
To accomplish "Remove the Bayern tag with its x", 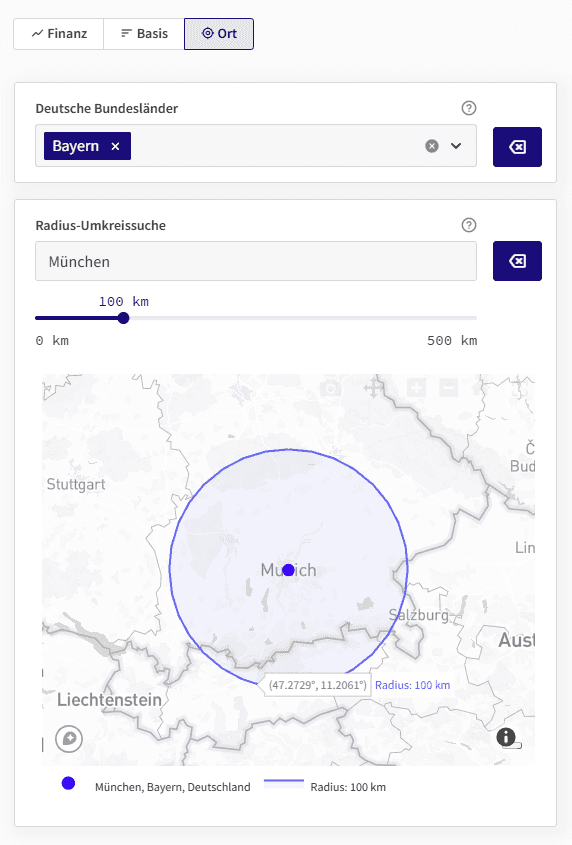I will 115,146.
